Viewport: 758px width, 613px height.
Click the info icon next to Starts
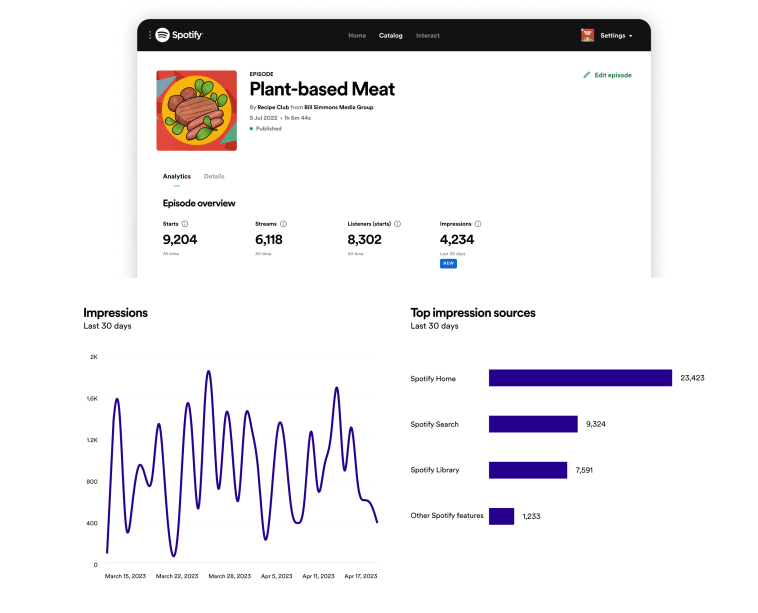tap(185, 224)
